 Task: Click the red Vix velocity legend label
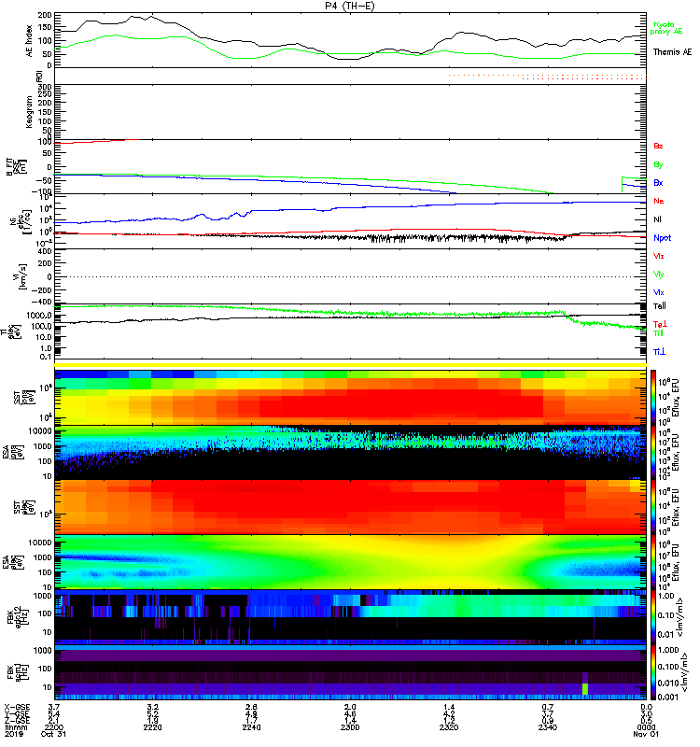(659, 256)
